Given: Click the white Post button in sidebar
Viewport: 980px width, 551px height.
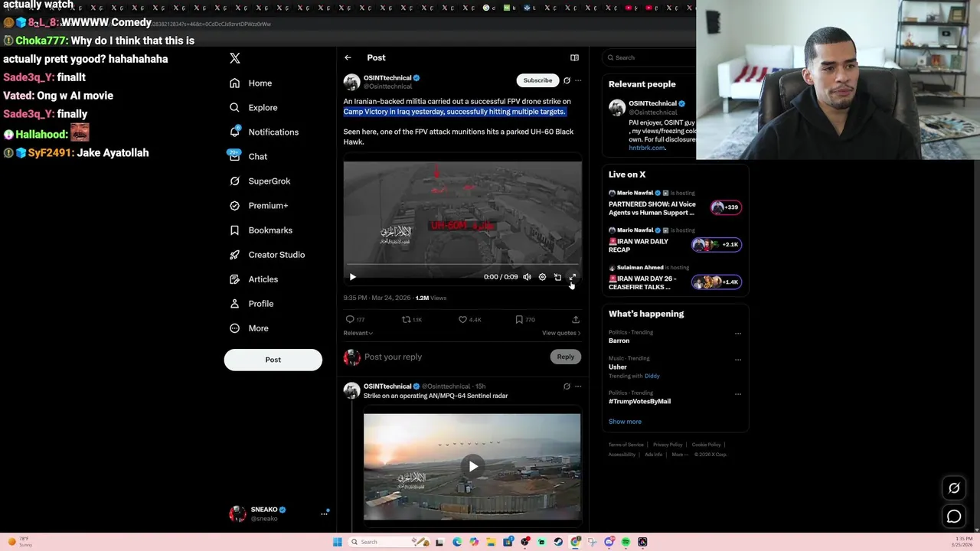Looking at the screenshot, I should coord(273,360).
